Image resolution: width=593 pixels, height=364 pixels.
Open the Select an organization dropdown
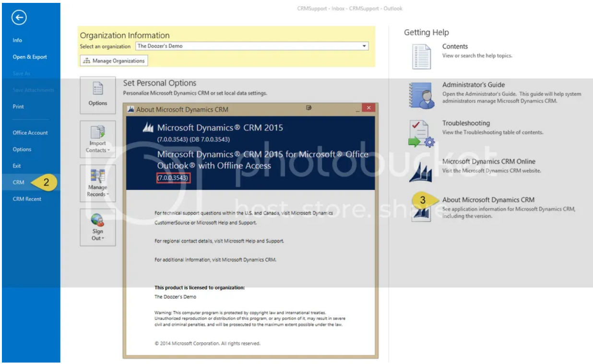coord(252,46)
